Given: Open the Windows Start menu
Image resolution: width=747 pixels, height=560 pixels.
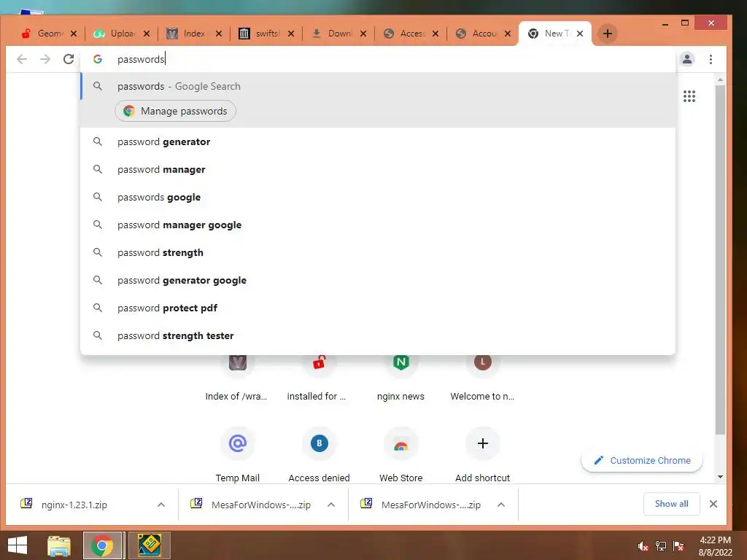Looking at the screenshot, I should click(18, 545).
